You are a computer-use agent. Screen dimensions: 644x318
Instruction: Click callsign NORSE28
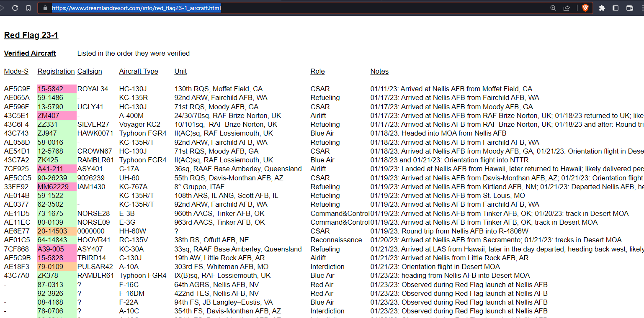pos(93,213)
